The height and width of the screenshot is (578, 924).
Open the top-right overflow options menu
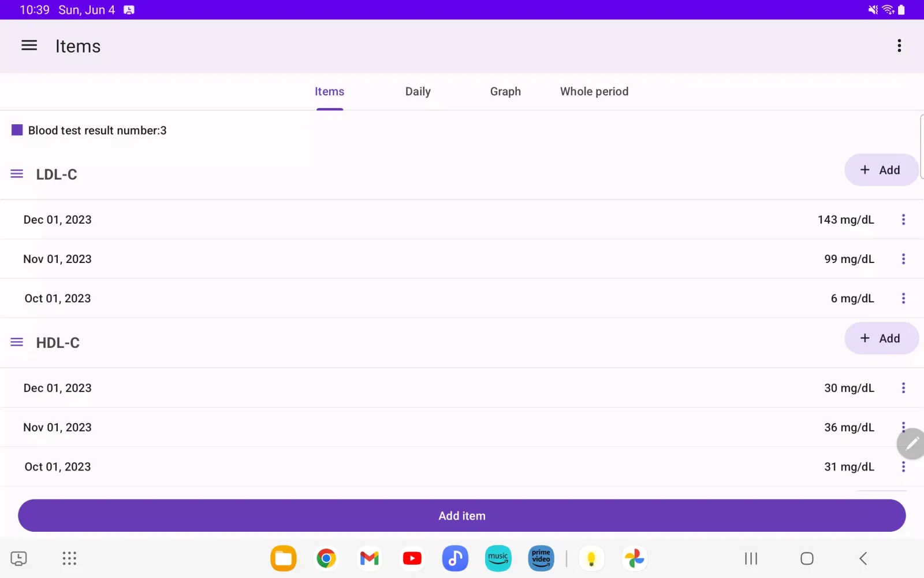899,46
